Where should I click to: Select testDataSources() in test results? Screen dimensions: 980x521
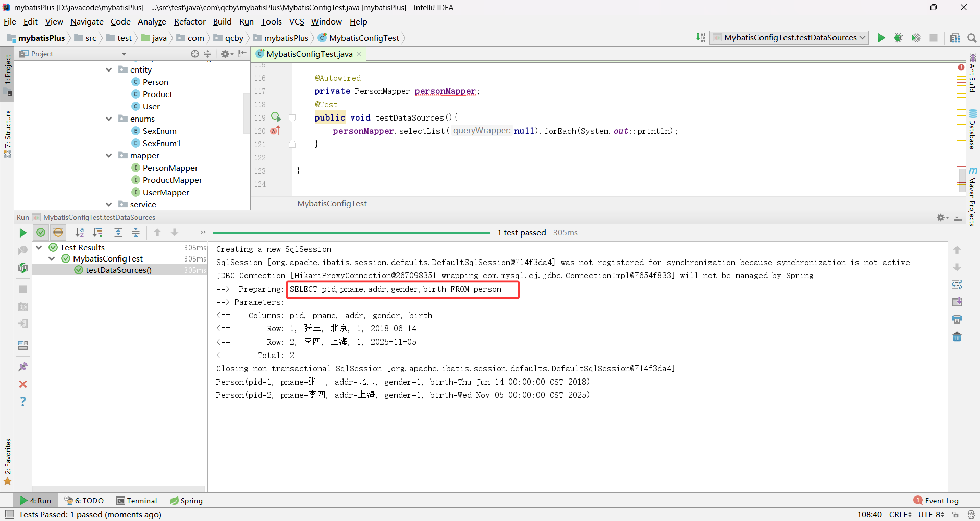pos(118,270)
